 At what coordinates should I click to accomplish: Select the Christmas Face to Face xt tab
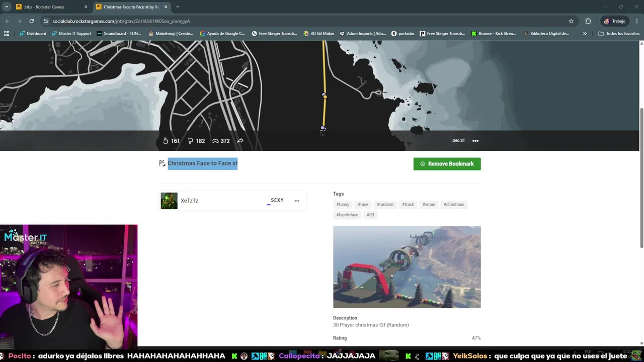[x=131, y=7]
